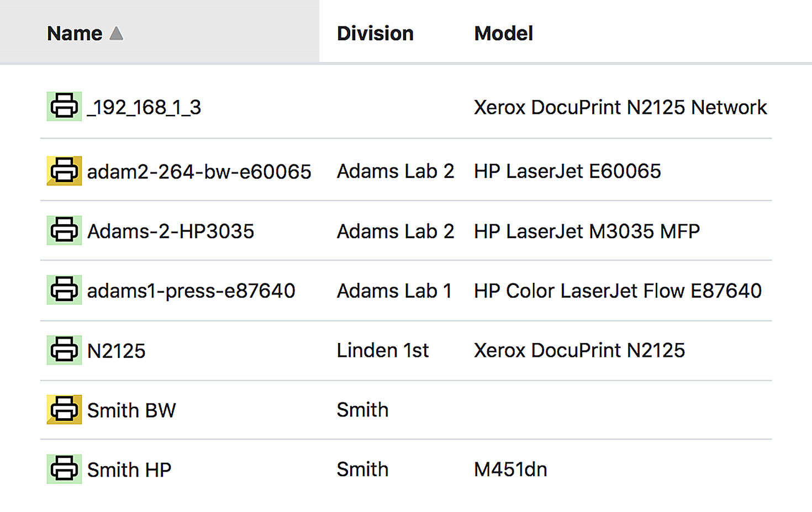Select the Adams-2-HP3035 printer name
The image size is (812, 512).
tap(171, 231)
